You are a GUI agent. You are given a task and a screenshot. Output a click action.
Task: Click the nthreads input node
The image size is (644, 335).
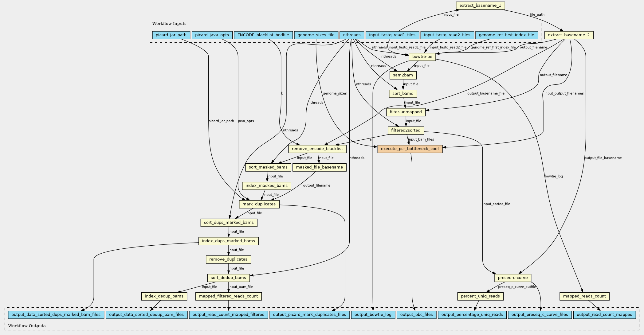[351, 35]
